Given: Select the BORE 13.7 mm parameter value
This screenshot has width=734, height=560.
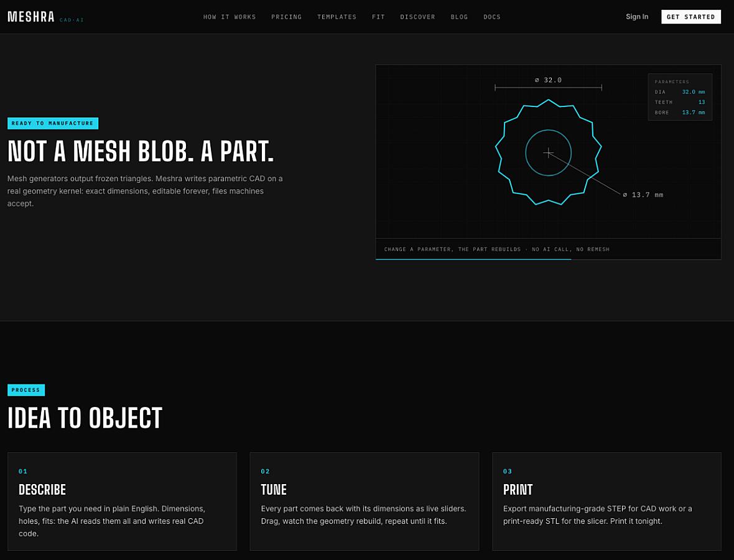Looking at the screenshot, I should point(694,113).
